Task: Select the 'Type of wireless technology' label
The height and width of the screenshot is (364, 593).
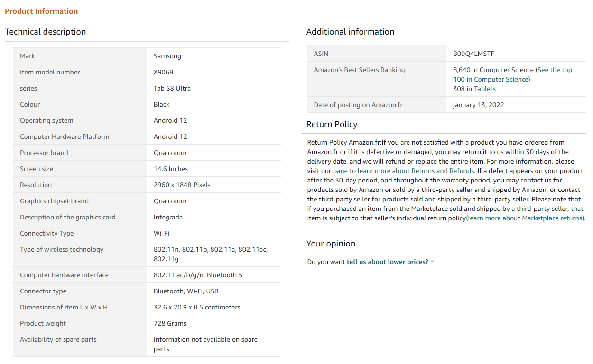Action: coord(62,249)
